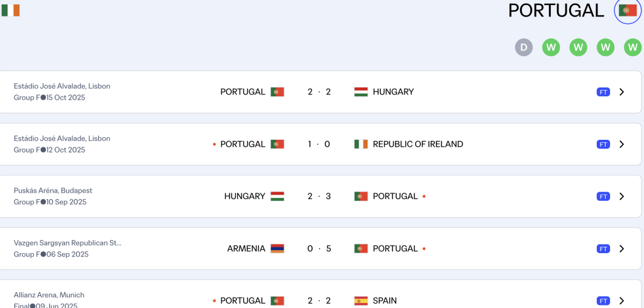Click the Spain flag icon
This screenshot has height=308, width=644.
pos(360,301)
